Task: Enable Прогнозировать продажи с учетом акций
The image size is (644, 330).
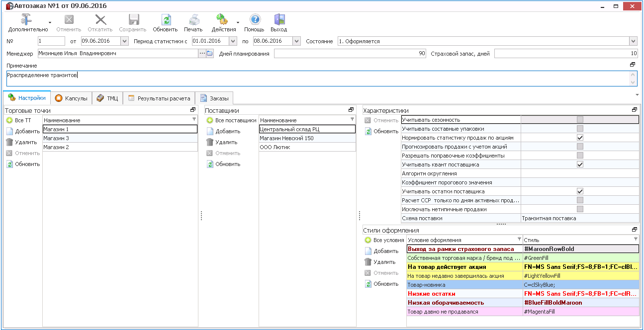Action: (580, 147)
